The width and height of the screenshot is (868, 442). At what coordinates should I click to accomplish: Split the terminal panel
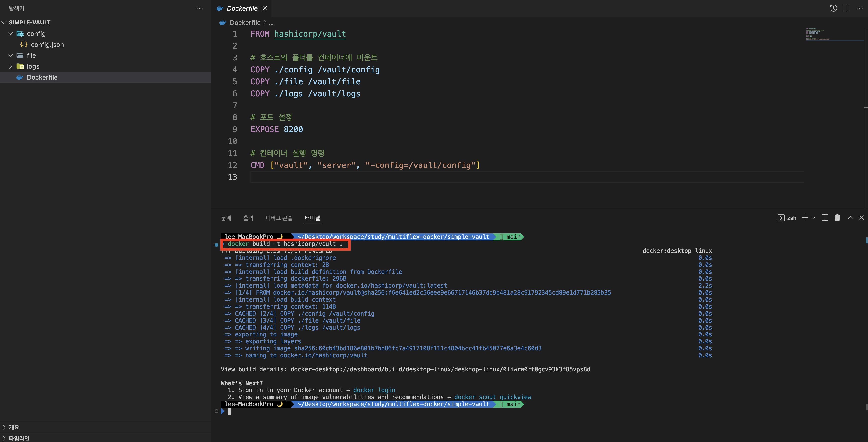coord(825,218)
